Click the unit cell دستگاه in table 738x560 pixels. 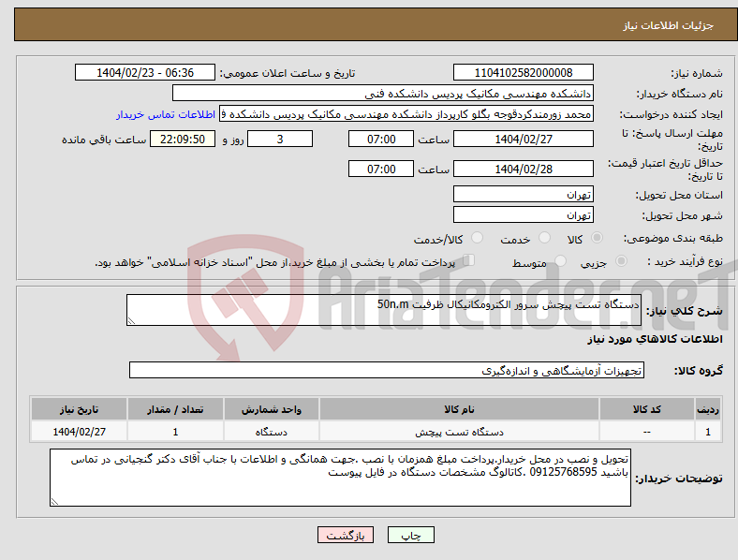click(271, 432)
